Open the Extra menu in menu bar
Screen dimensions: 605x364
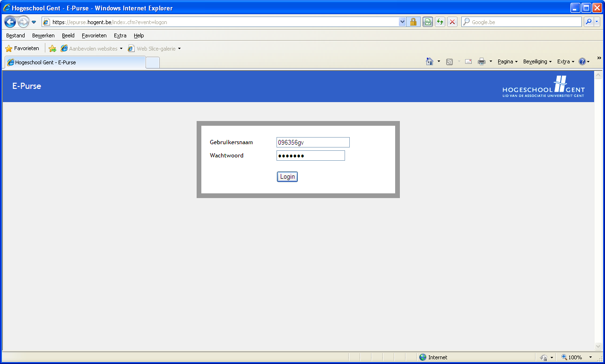pyautogui.click(x=120, y=35)
